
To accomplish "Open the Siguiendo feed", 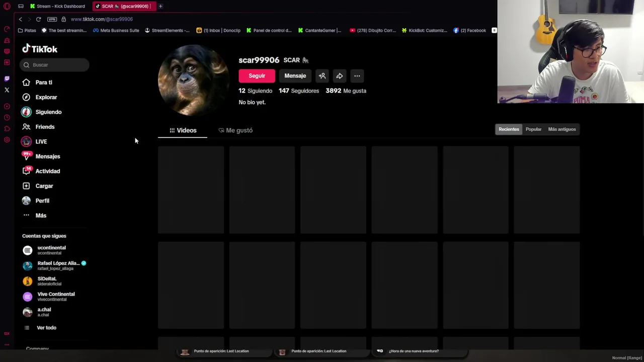I will click(x=42, y=112).
